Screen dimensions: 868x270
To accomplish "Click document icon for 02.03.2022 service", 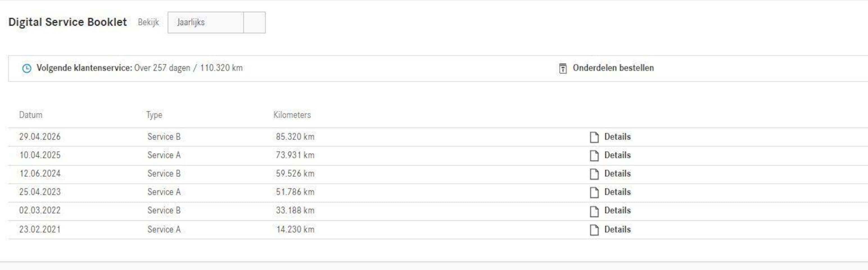I will (x=594, y=211).
